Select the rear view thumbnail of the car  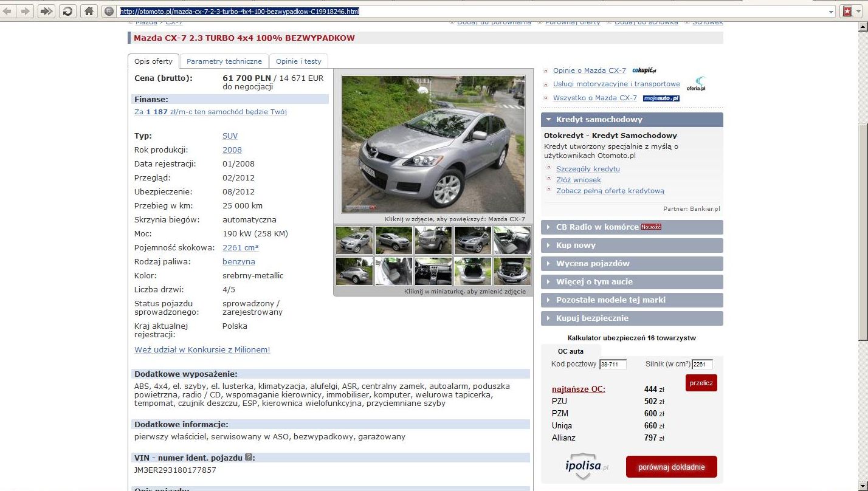433,240
